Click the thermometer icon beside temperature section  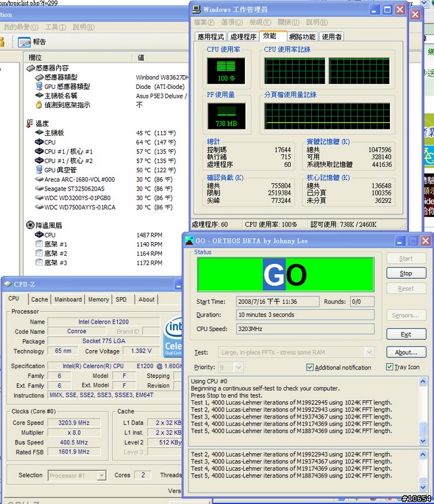[30, 123]
